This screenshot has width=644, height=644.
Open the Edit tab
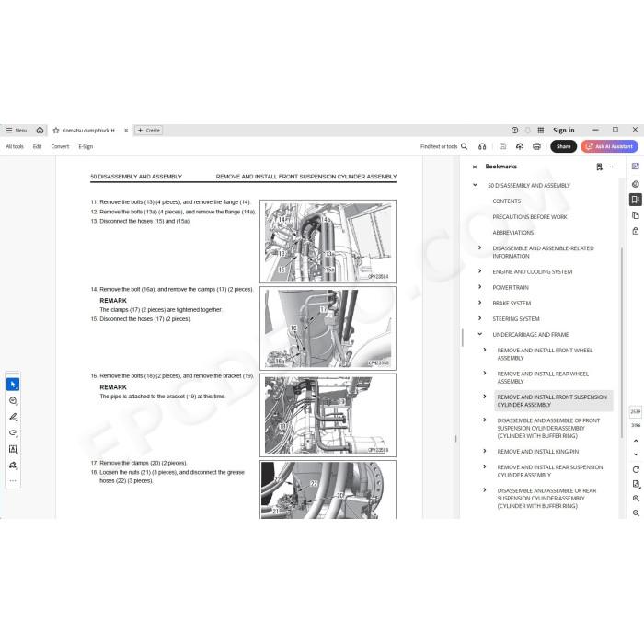(38, 146)
